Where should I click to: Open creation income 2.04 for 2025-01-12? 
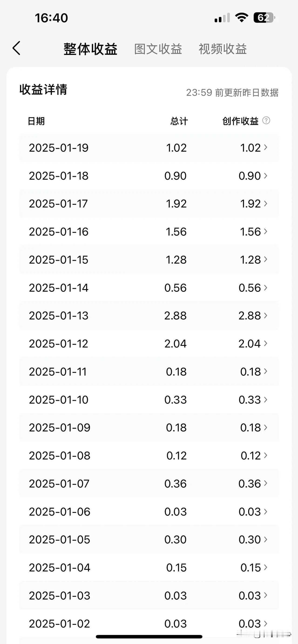(250, 344)
